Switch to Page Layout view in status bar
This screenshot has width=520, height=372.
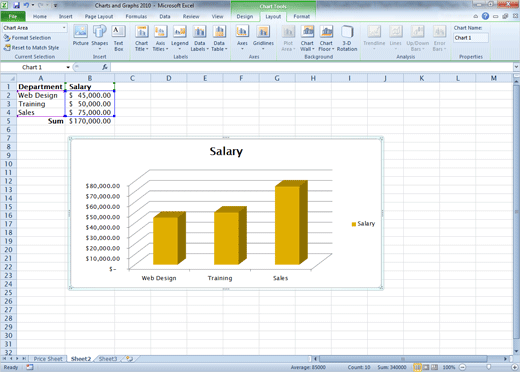click(x=426, y=367)
